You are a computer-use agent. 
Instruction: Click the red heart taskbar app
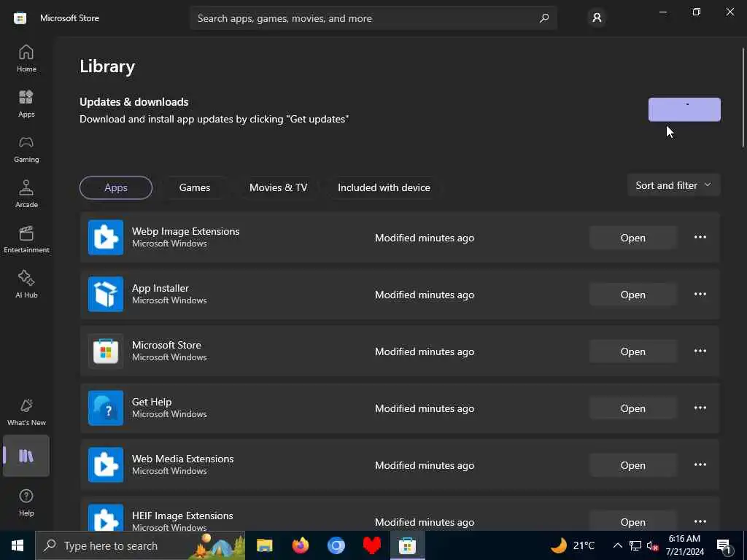371,545
